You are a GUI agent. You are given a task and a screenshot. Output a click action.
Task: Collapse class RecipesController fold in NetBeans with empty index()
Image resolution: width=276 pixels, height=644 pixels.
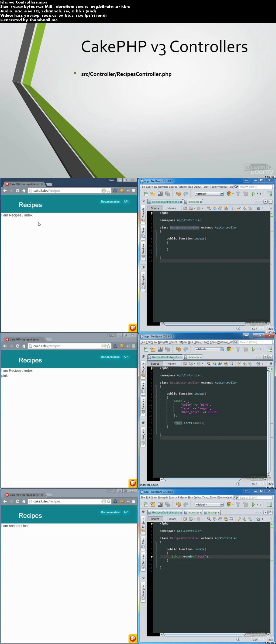pyautogui.click(x=156, y=231)
